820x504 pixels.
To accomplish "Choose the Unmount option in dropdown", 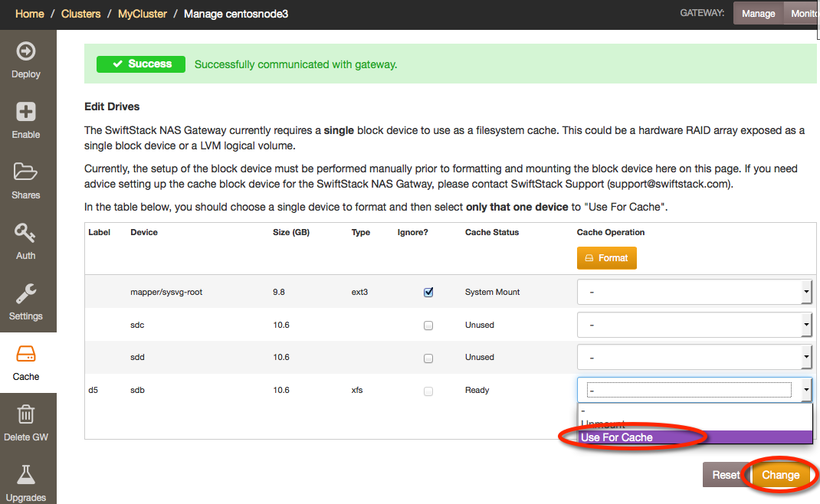I will pyautogui.click(x=695, y=424).
